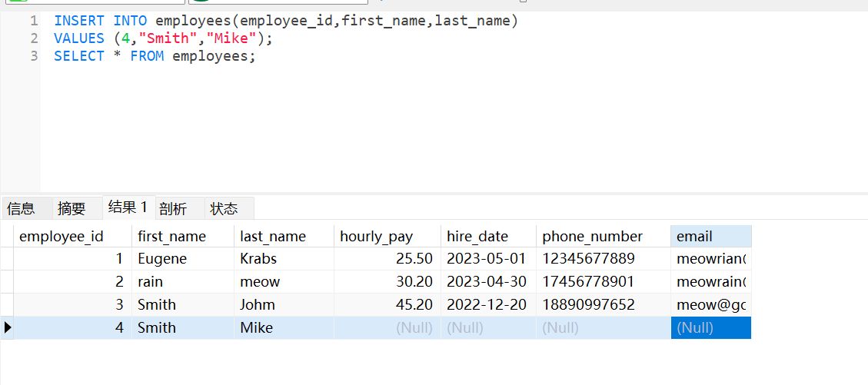868x385 pixels.
Task: Click the first_name column header
Action: 171,236
